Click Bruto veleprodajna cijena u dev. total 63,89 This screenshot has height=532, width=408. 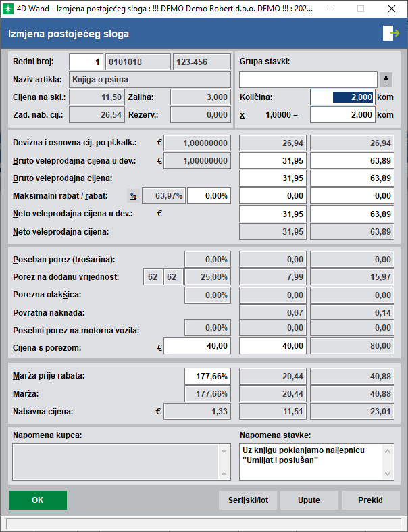(x=352, y=161)
